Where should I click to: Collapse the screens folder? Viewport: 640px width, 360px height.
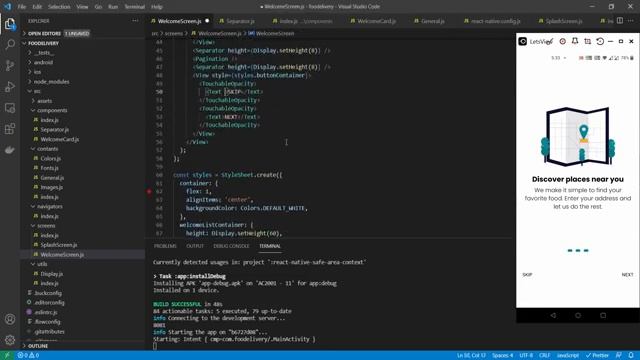(46, 226)
